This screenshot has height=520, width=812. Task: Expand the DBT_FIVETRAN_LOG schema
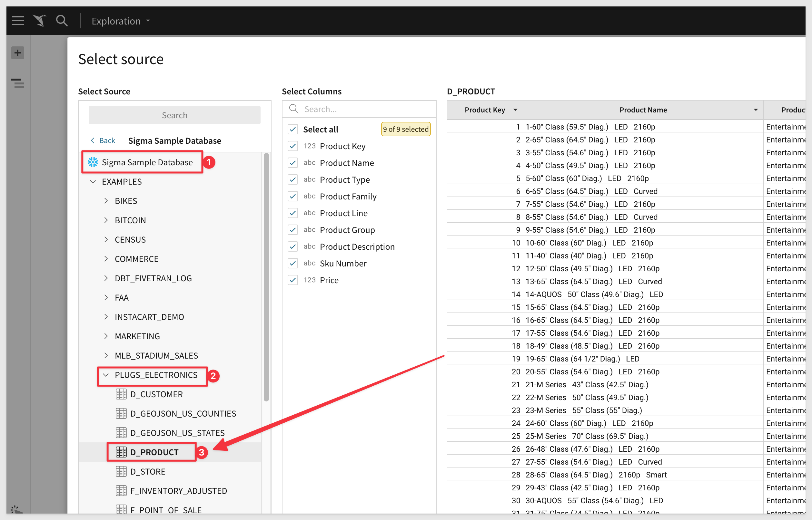(106, 278)
